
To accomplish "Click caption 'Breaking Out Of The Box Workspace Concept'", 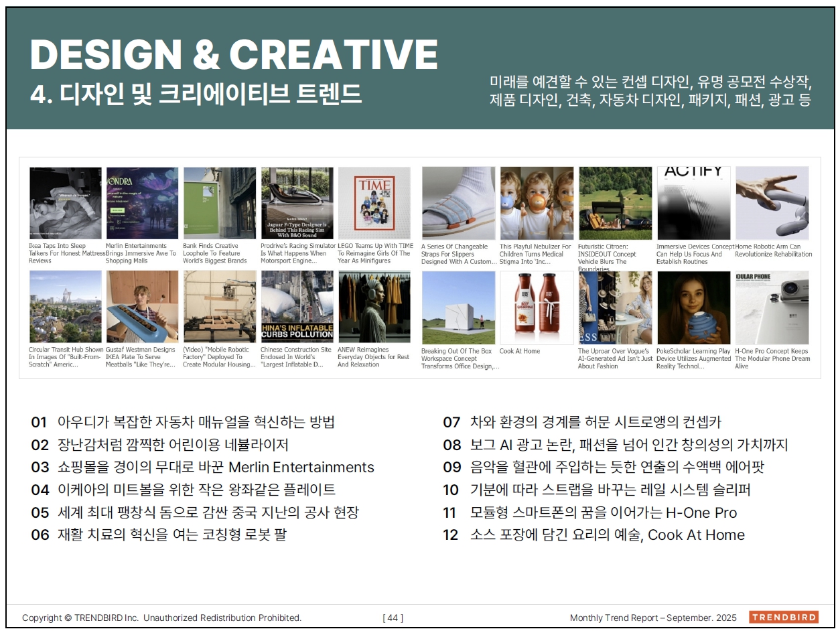I will point(460,358).
